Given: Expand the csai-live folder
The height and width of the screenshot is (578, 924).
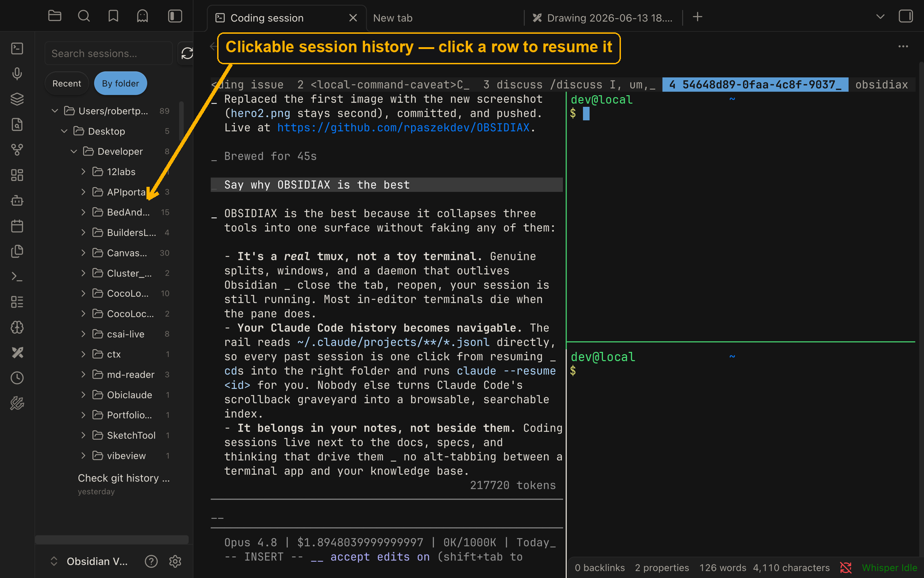Looking at the screenshot, I should pos(83,334).
